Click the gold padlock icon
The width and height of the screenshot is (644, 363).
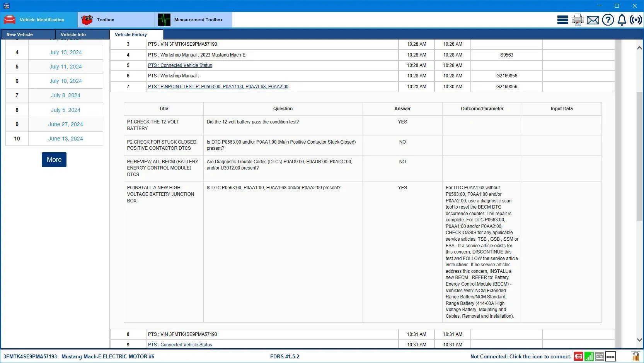pos(635,356)
